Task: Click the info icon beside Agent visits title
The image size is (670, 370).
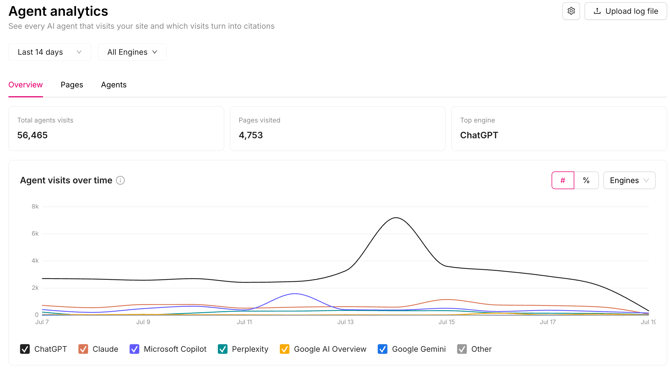Action: [120, 180]
